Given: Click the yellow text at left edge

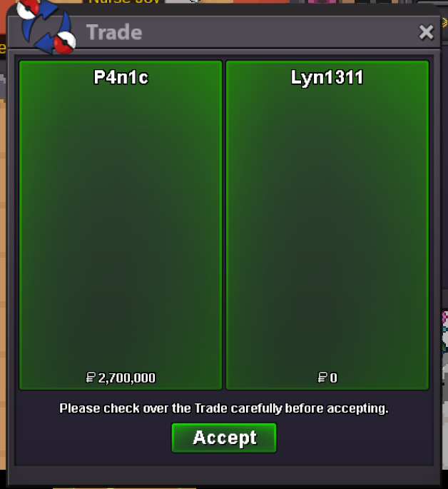Looking at the screenshot, I should 2,49.
